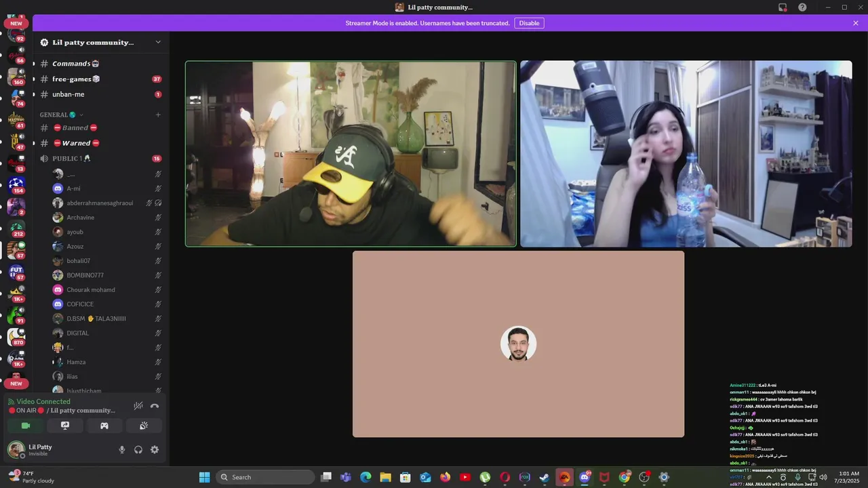Open Google Chrome from taskbar
The width and height of the screenshot is (868, 488).
pyautogui.click(x=624, y=477)
